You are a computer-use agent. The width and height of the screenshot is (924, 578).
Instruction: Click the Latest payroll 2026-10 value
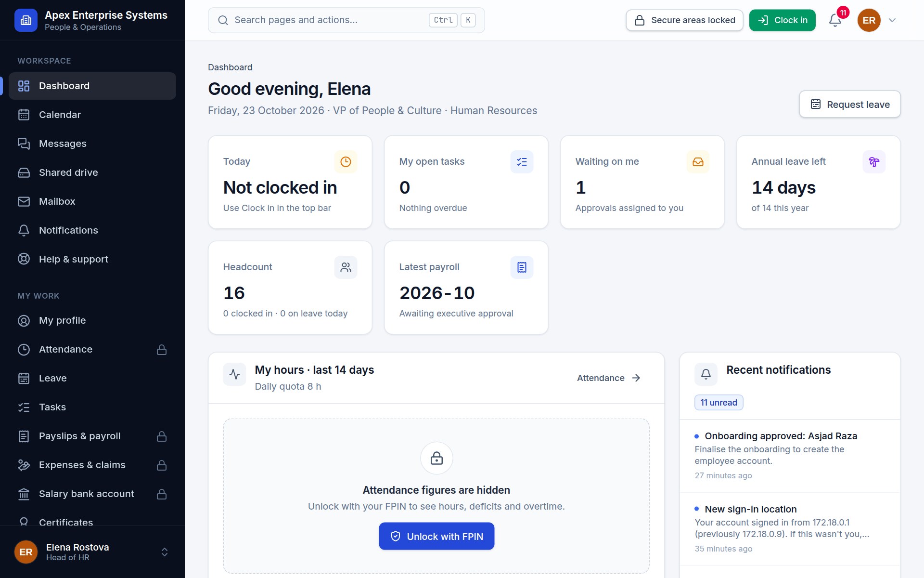437,293
